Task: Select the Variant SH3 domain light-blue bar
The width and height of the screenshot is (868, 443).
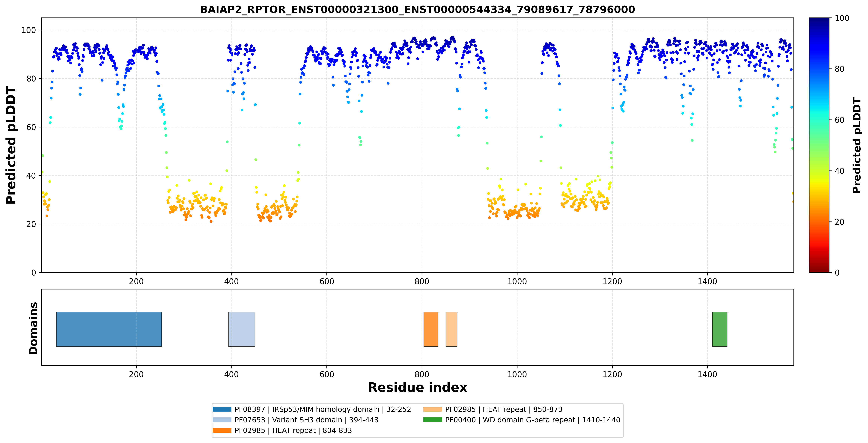Action: pos(242,329)
